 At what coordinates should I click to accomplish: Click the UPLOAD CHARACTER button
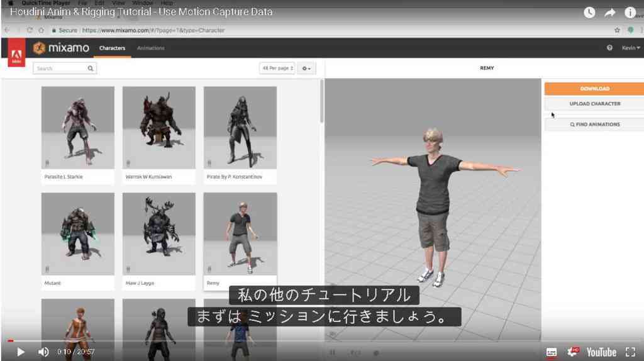594,104
